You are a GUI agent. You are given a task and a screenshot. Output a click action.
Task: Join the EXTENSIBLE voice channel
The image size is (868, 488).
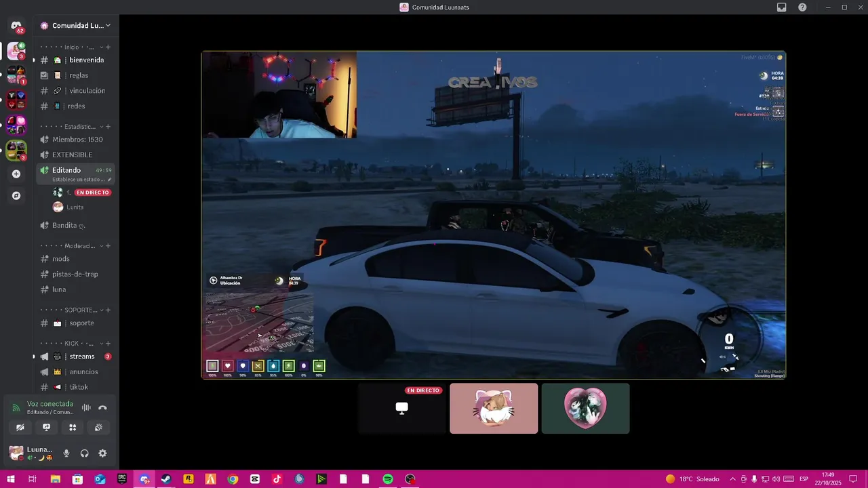click(x=76, y=155)
